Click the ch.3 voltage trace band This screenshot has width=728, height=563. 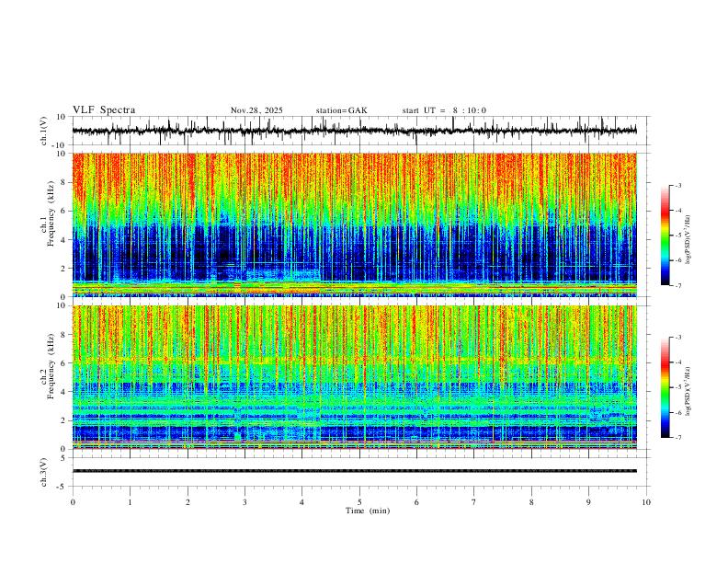pyautogui.click(x=354, y=471)
